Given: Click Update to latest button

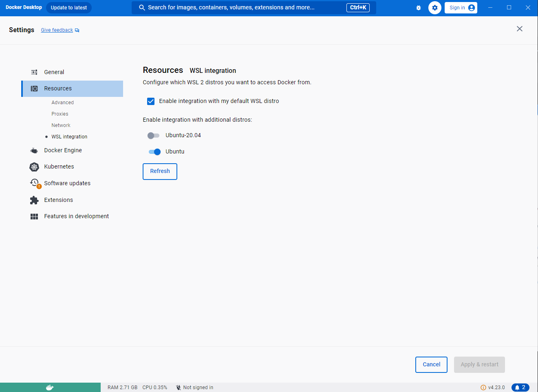Looking at the screenshot, I should pyautogui.click(x=69, y=8).
